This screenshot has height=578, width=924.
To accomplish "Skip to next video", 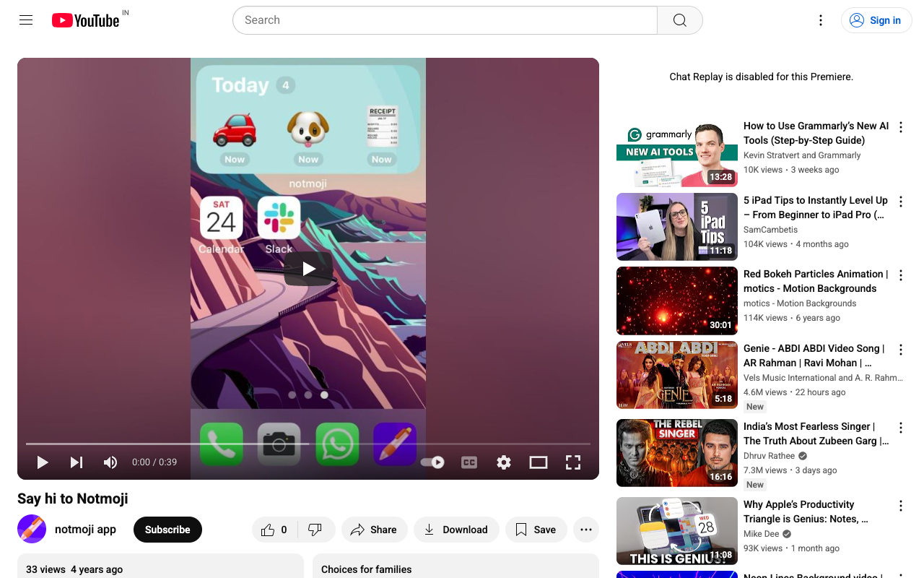I will coord(77,462).
